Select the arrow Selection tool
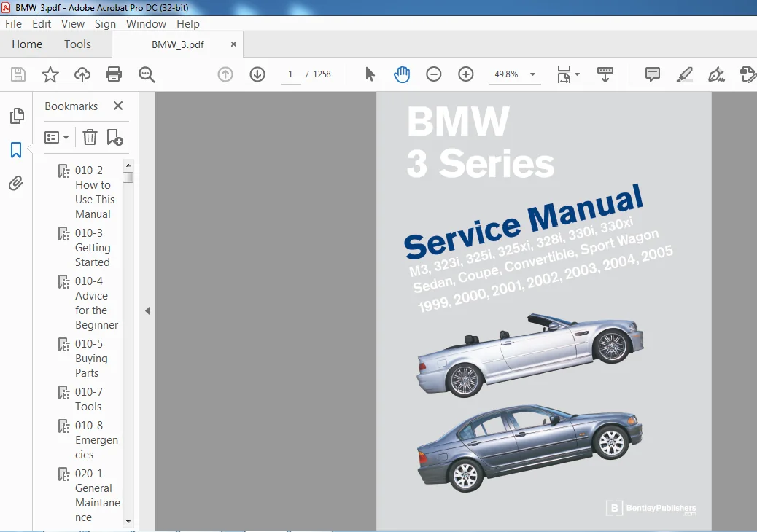This screenshot has width=757, height=532. tap(370, 74)
